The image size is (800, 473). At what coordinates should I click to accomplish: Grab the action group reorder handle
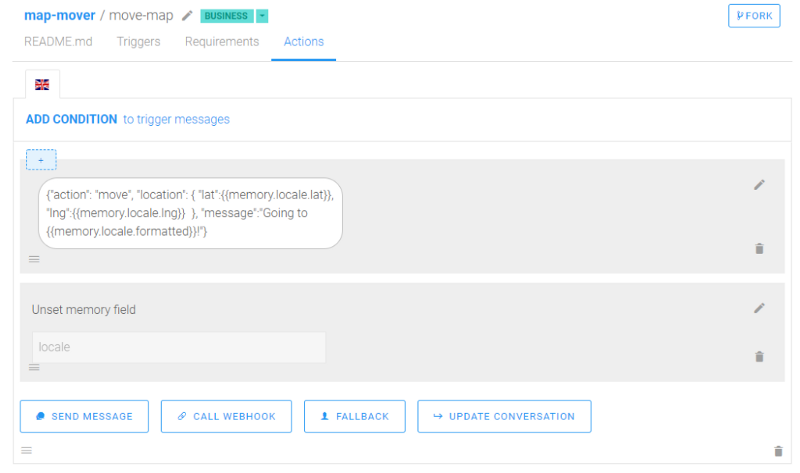click(27, 451)
